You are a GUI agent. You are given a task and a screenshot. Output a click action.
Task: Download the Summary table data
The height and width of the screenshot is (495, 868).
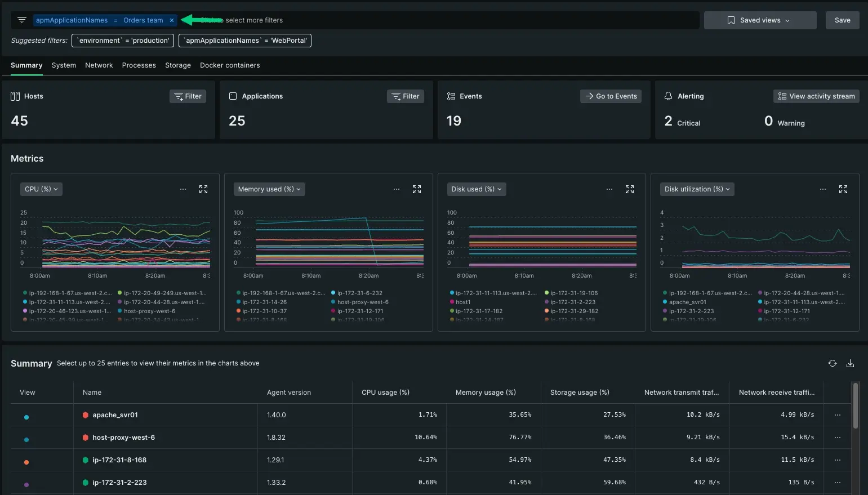(x=850, y=363)
